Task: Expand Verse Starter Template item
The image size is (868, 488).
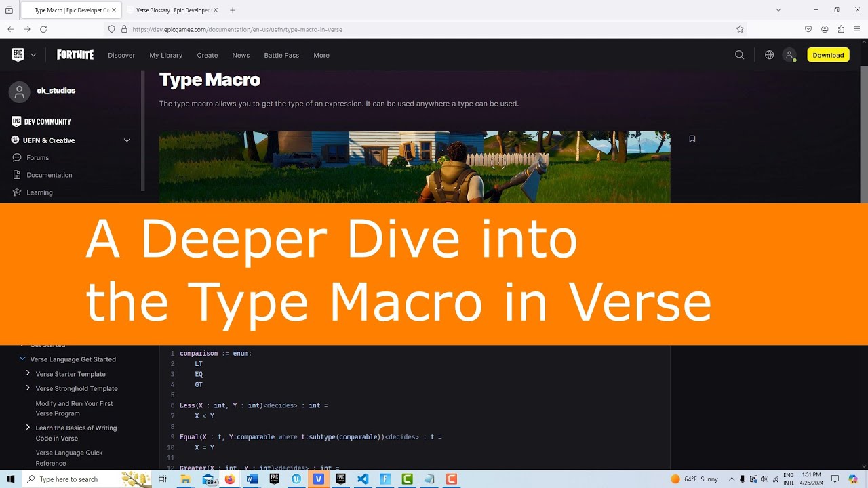Action: (28, 373)
